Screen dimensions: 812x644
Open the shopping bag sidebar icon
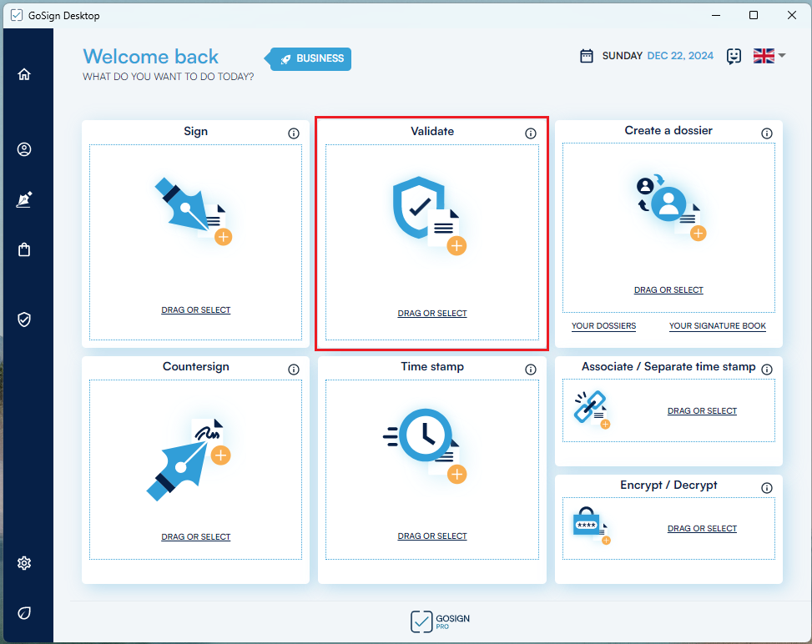[x=24, y=249]
